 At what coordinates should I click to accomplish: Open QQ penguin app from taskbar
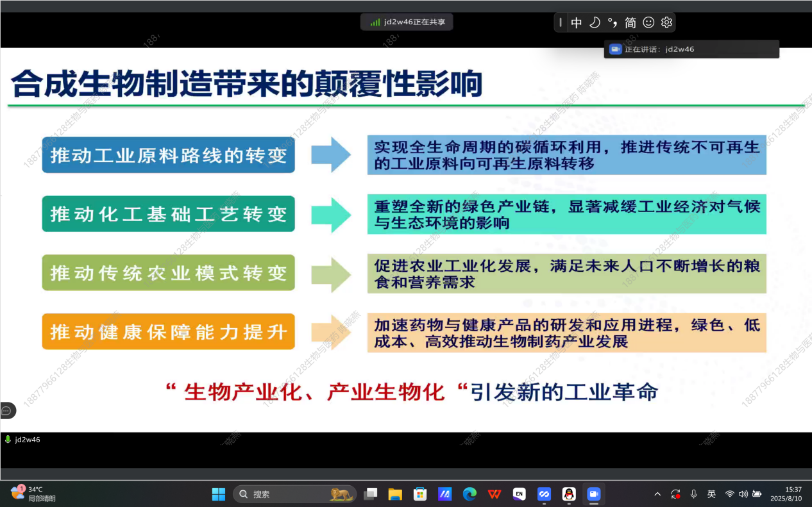pyautogui.click(x=569, y=494)
